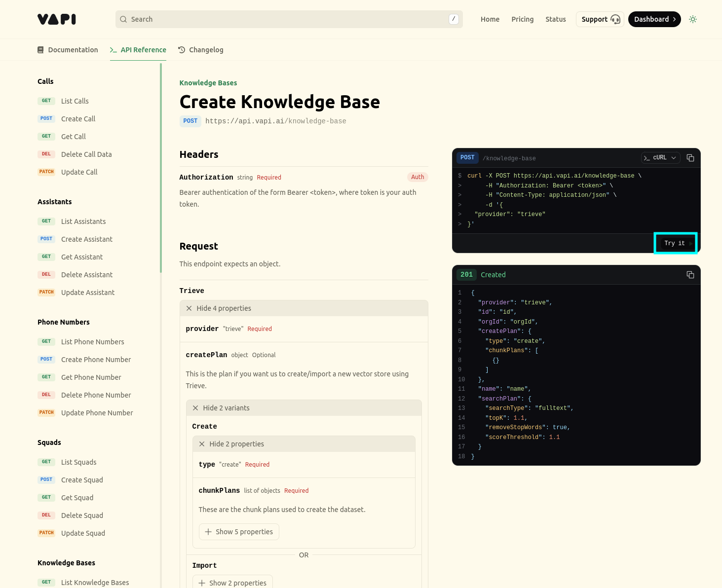Copy the 201 Created response
722x588 pixels.
pyautogui.click(x=690, y=275)
